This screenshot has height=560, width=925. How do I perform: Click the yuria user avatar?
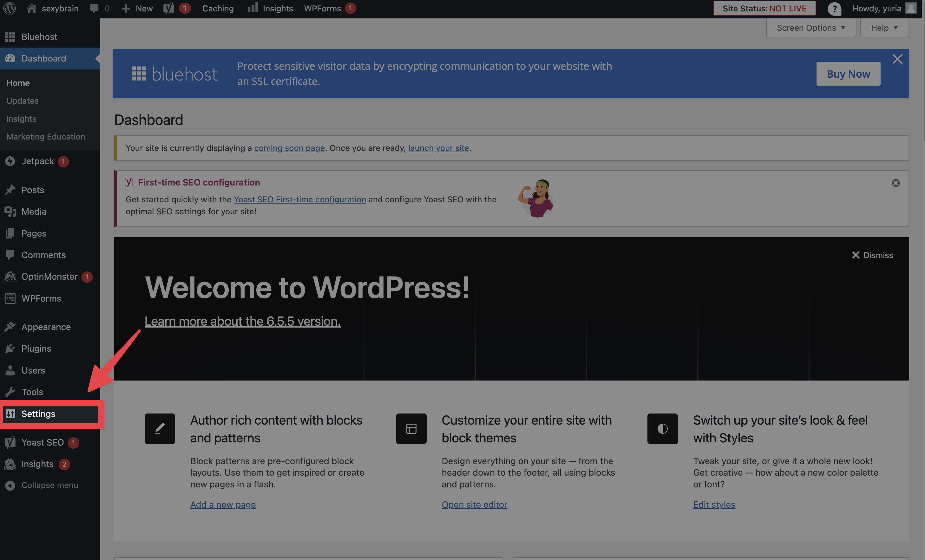click(911, 8)
